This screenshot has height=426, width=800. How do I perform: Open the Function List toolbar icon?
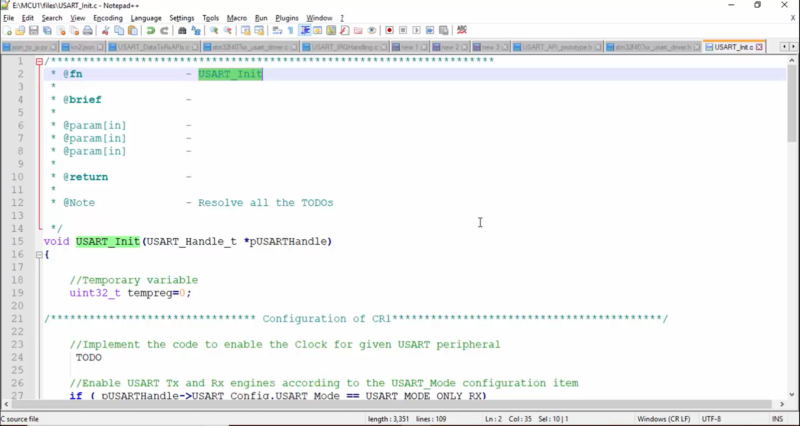[x=345, y=31]
